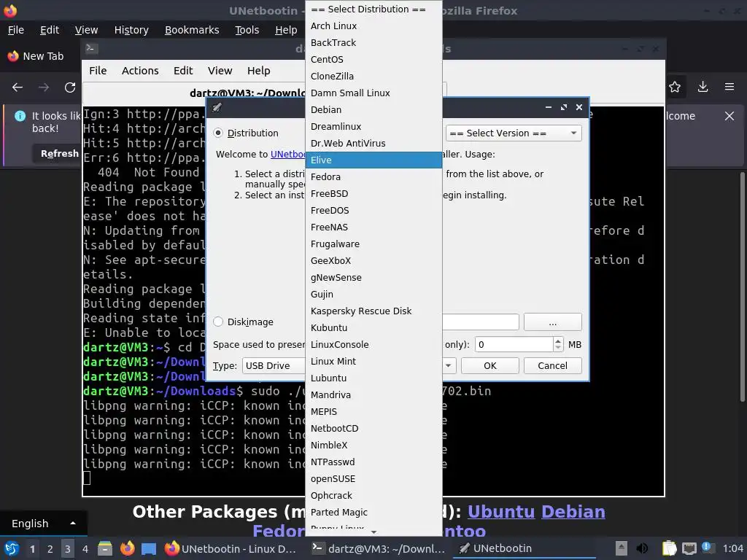Image resolution: width=747 pixels, height=560 pixels.
Task: Choose BackTrack in the dropdown list
Action: click(373, 43)
